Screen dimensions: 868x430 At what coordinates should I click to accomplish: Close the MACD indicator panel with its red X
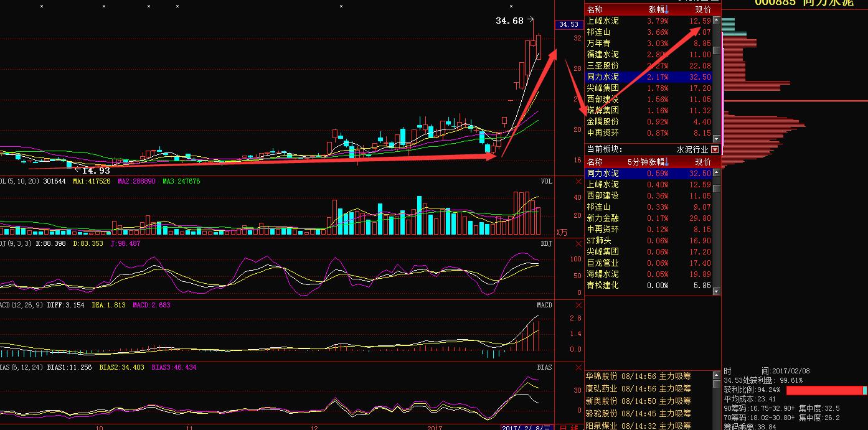(578, 305)
